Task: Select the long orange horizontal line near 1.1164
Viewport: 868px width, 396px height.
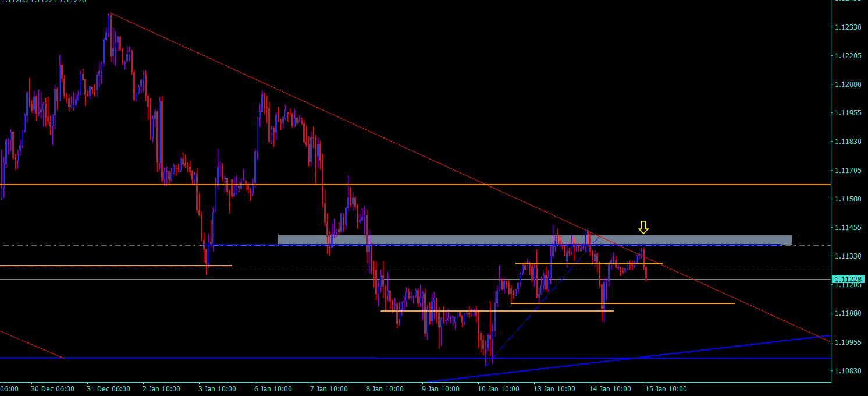Action: tap(415, 185)
